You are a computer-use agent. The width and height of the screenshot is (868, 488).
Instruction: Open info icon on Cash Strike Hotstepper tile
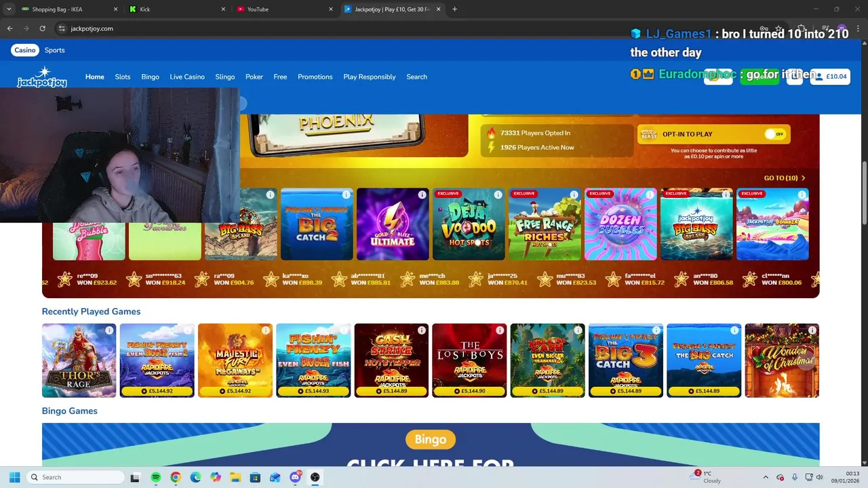click(422, 330)
